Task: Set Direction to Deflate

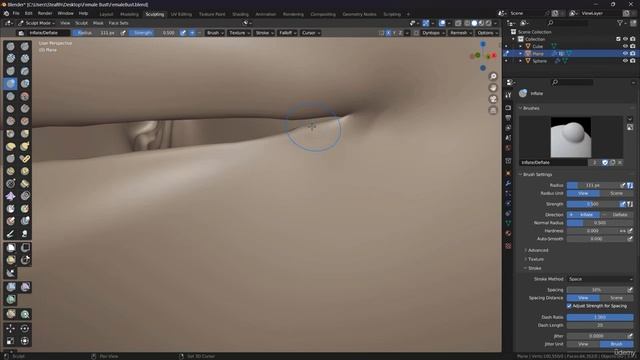Action: (x=617, y=214)
